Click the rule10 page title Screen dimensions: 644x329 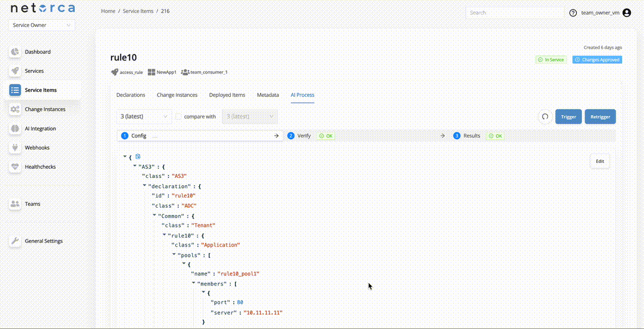(x=123, y=57)
